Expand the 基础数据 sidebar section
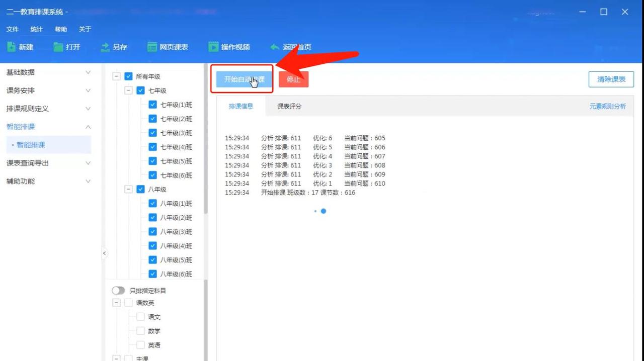The height and width of the screenshot is (361, 644). pyautogui.click(x=48, y=72)
